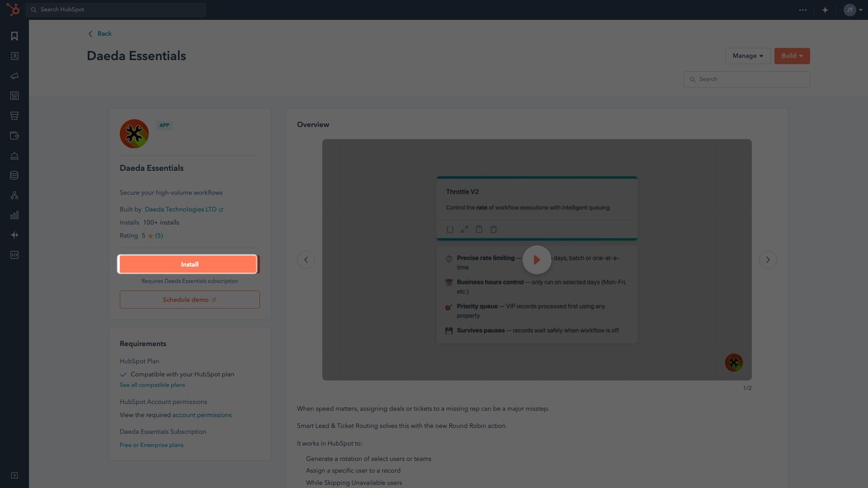Screen dimensions: 868x488
Task: Open the Commerce storefront sidebar icon
Action: [x=15, y=116]
